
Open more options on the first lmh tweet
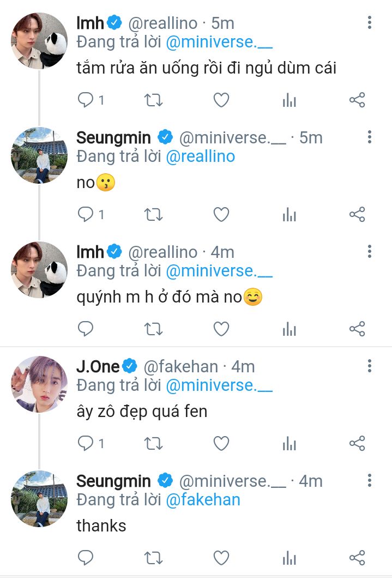pos(370,22)
